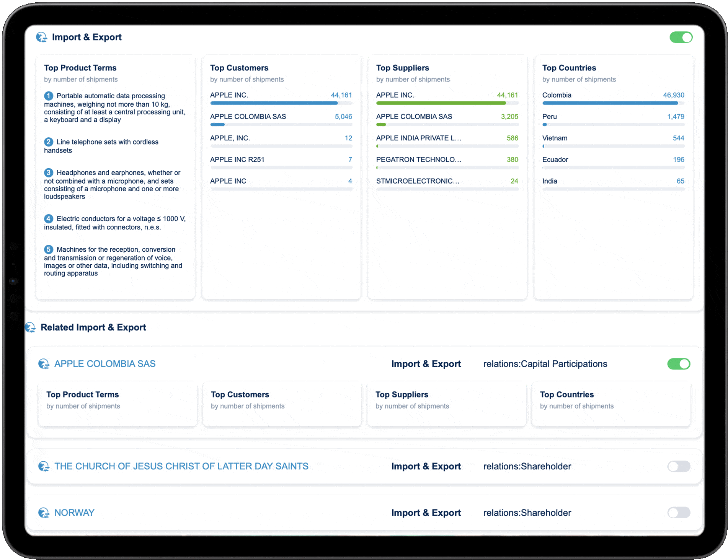Viewport: 728px width, 560px height.
Task: Select APPLE COLOMBIA SAS in Top Suppliers list
Action: tap(414, 117)
